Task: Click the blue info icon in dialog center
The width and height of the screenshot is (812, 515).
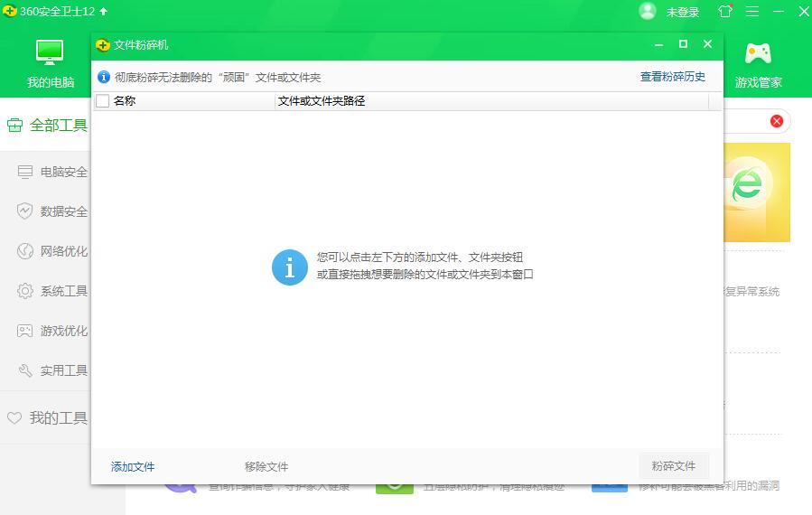Action: coord(290,267)
